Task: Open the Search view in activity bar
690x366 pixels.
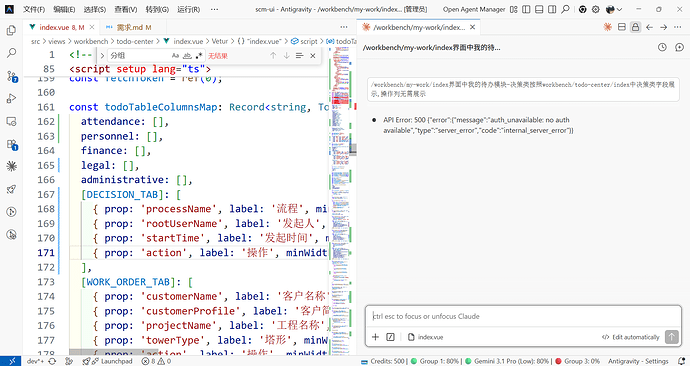Action: (x=11, y=53)
